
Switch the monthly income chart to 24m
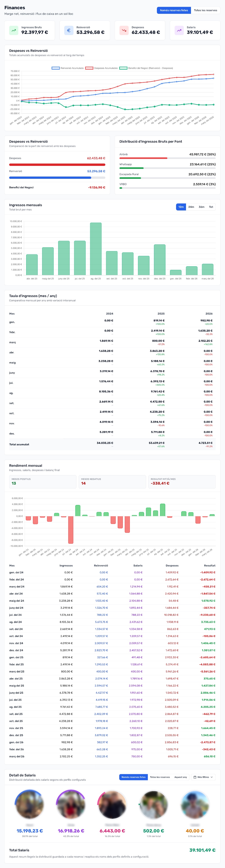191,207
